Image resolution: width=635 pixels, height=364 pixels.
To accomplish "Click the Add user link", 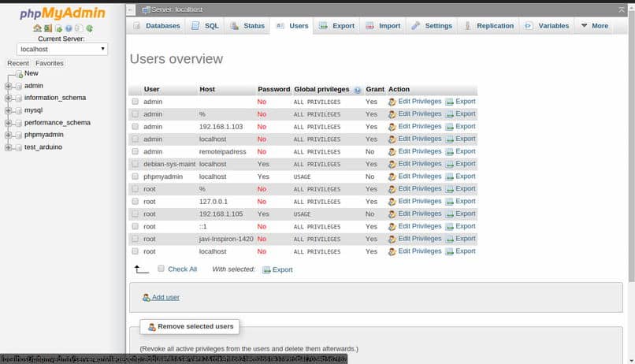I will pos(165,298).
